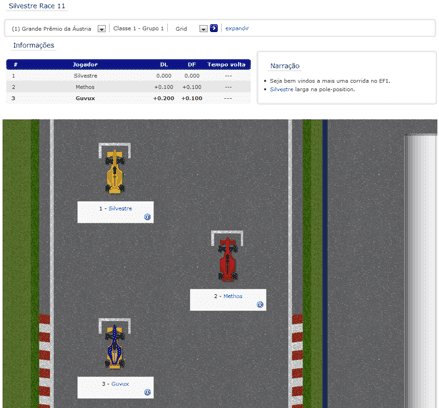Open the Grid view dropdown arrow
This screenshot has height=408, width=439.
coord(203,29)
